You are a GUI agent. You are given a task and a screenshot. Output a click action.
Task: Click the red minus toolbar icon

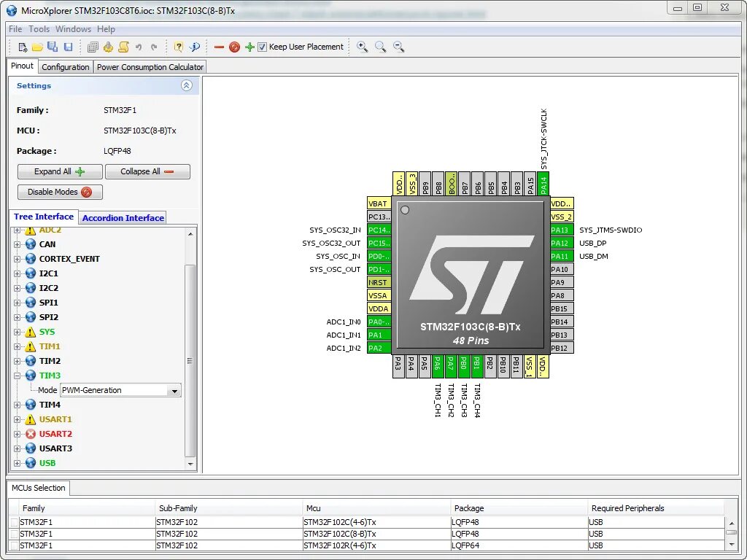219,47
